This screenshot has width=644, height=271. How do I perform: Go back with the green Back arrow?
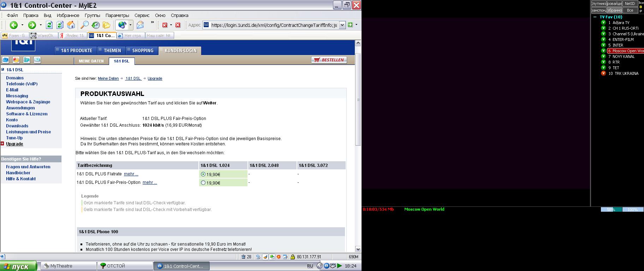click(13, 25)
